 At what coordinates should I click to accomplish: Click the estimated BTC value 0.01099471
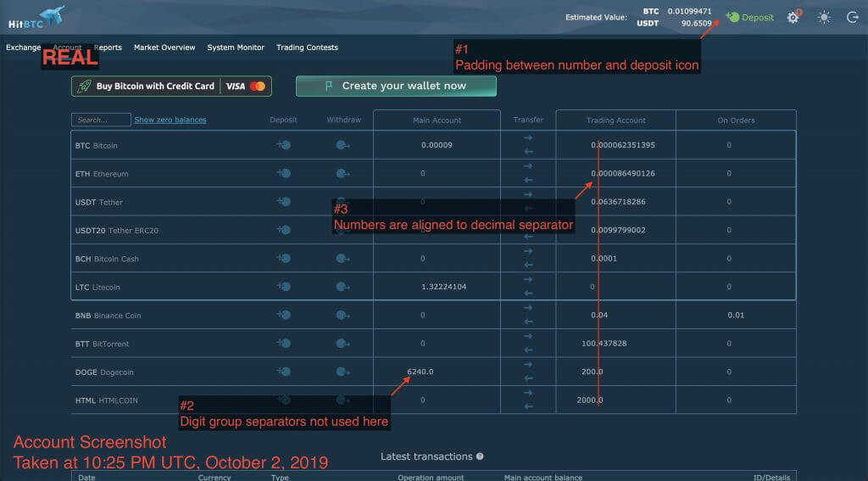tap(689, 11)
